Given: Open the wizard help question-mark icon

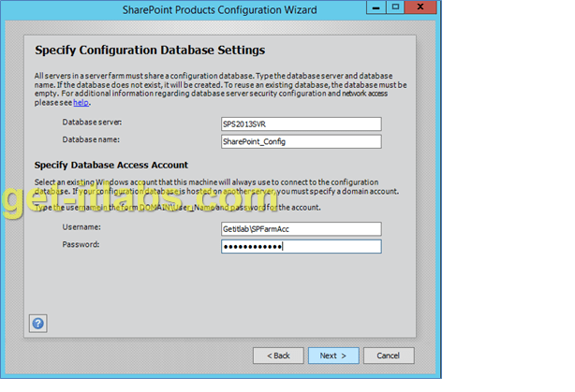Looking at the screenshot, I should 38,324.
